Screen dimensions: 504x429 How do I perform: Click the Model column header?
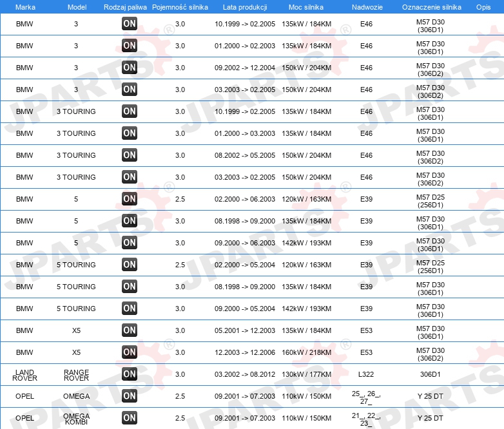pyautogui.click(x=77, y=7)
